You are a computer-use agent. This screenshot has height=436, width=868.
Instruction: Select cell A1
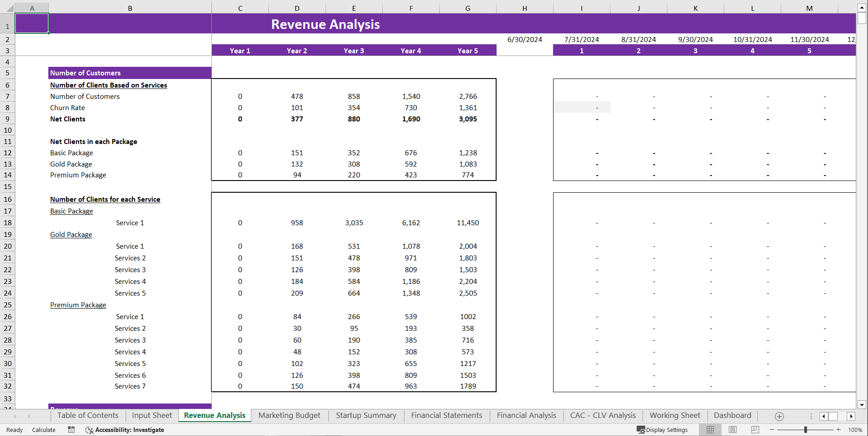(x=32, y=23)
